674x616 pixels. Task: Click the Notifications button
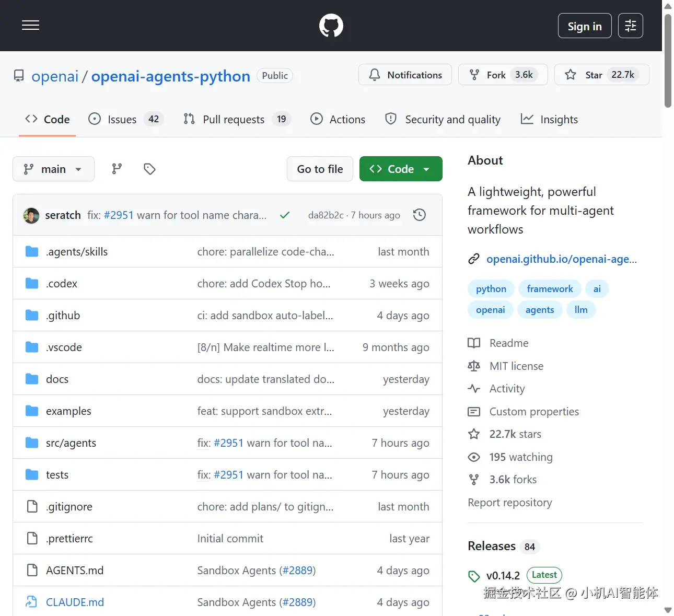(405, 75)
